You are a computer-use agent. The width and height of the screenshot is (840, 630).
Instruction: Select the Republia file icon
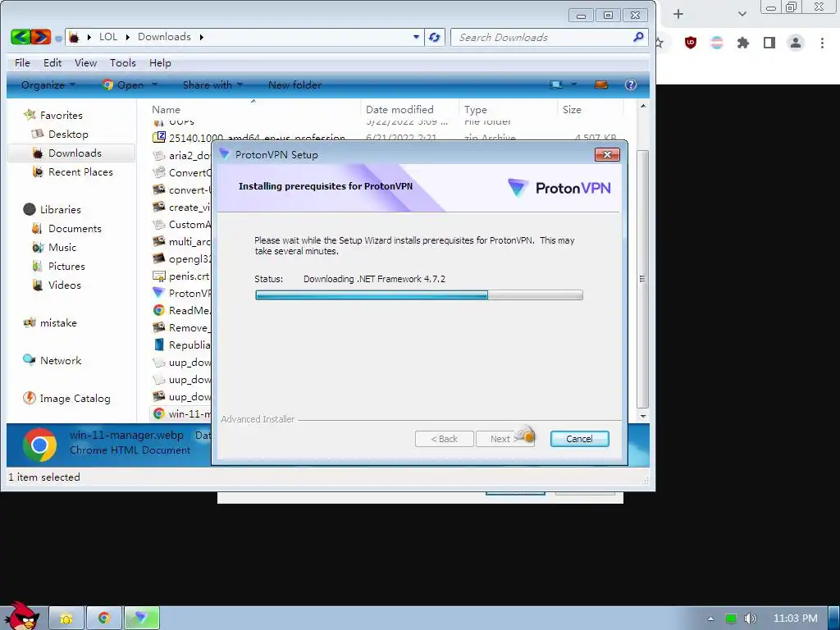point(159,345)
